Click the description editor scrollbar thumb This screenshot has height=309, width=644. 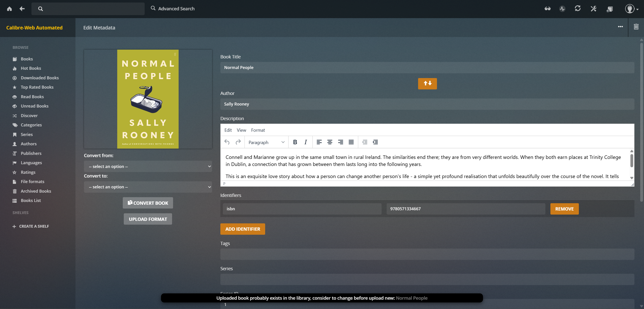(x=632, y=160)
